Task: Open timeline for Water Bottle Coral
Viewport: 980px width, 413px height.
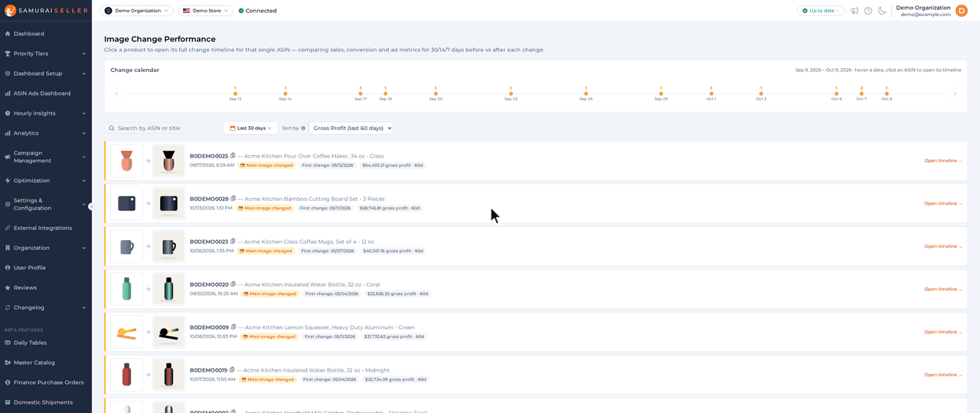Action: (942, 289)
